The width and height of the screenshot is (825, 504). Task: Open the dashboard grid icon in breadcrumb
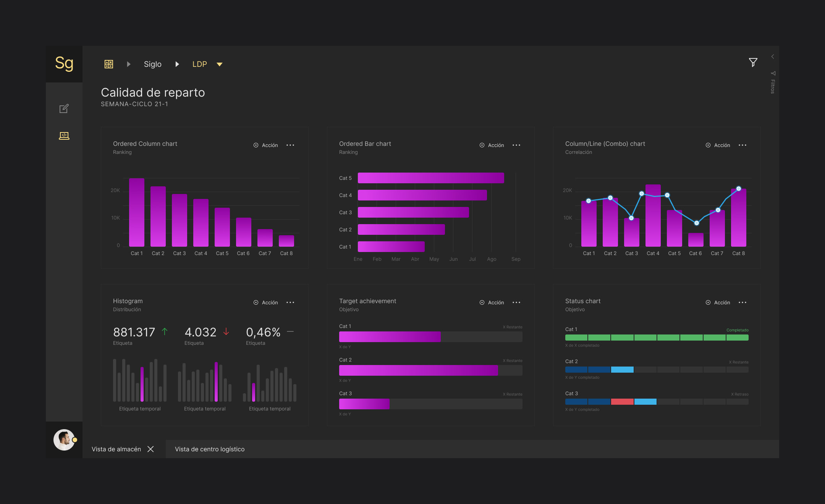pos(109,64)
